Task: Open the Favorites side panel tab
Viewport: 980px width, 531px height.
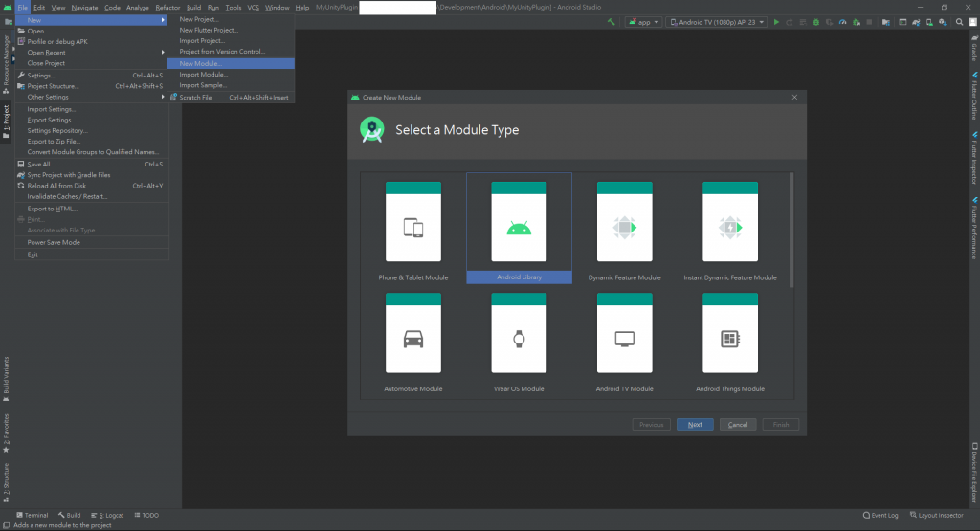Action: 7,432
